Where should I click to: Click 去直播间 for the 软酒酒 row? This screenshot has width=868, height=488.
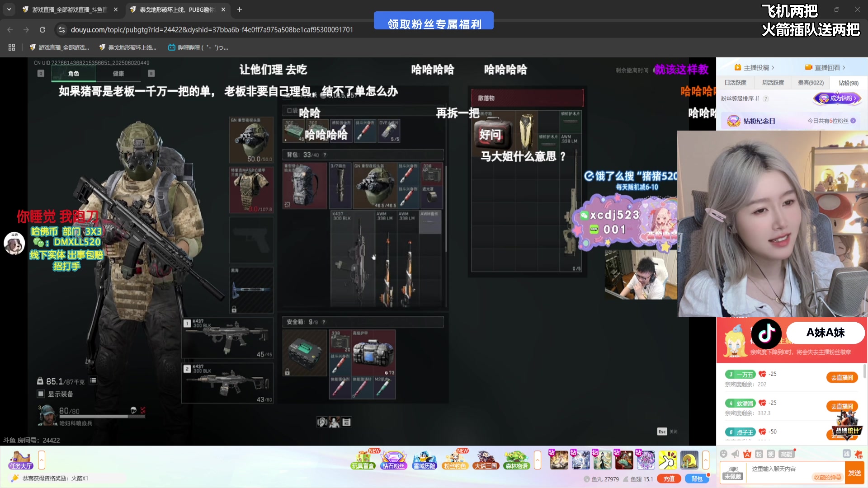[x=842, y=406]
